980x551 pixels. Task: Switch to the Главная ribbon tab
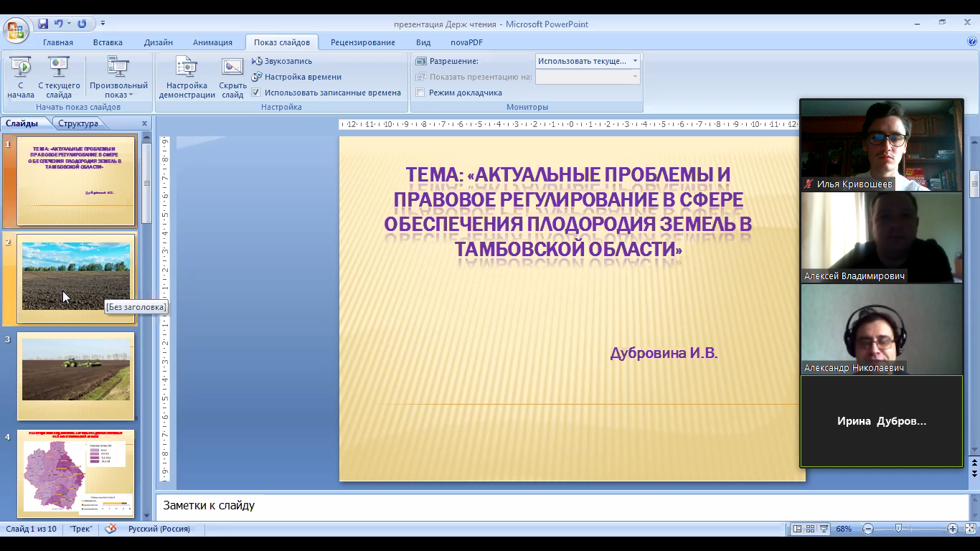point(58,42)
